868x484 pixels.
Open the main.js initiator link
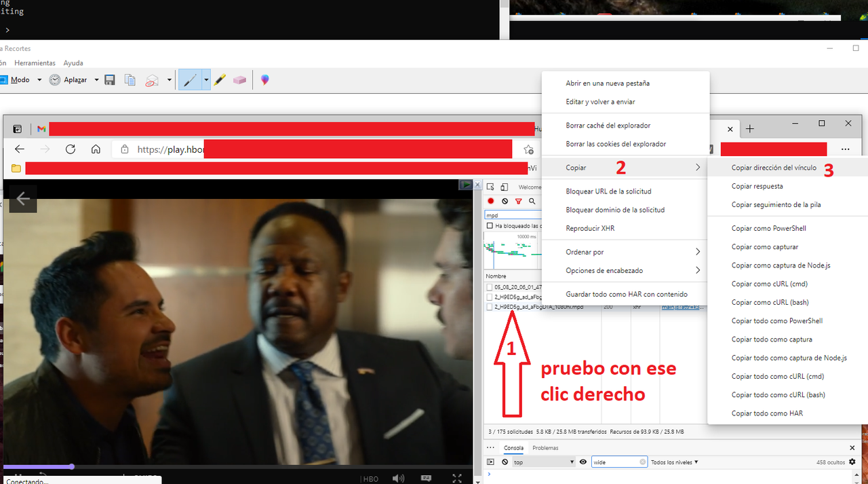point(683,307)
